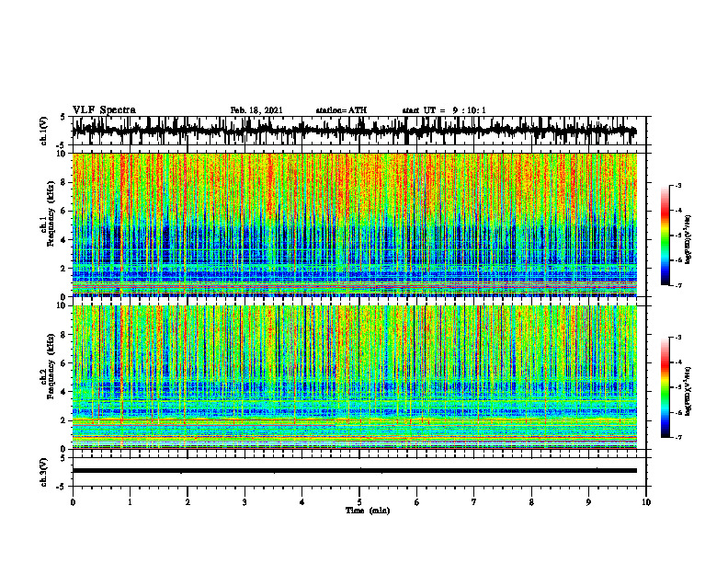
Task: Click the "-5" tick on ch.1(V) axis
Action: pyautogui.click(x=62, y=145)
